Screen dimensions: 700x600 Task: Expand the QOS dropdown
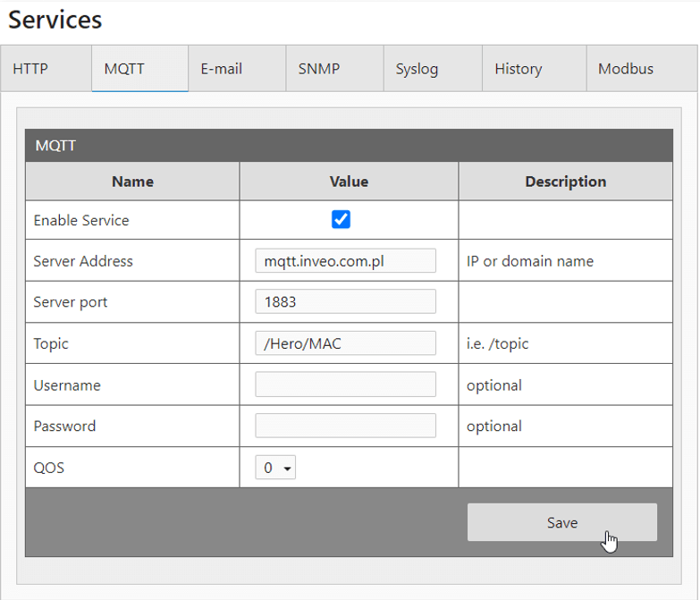click(275, 468)
